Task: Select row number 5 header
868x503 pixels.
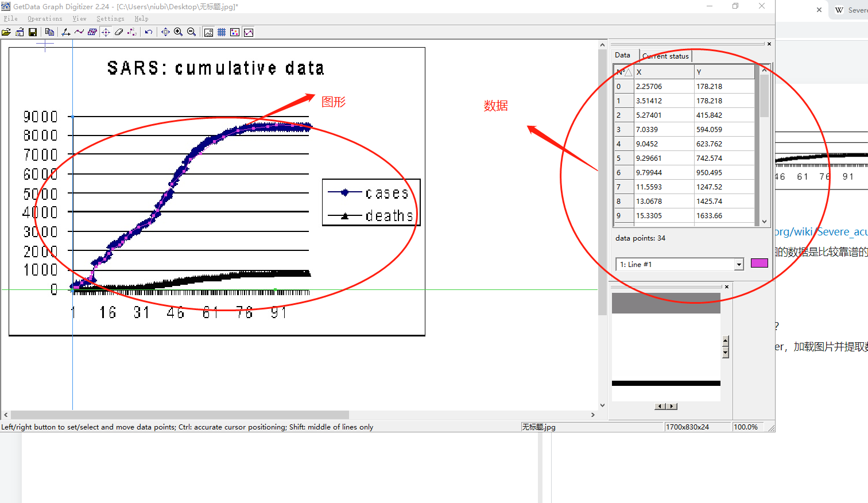Action: click(x=624, y=158)
